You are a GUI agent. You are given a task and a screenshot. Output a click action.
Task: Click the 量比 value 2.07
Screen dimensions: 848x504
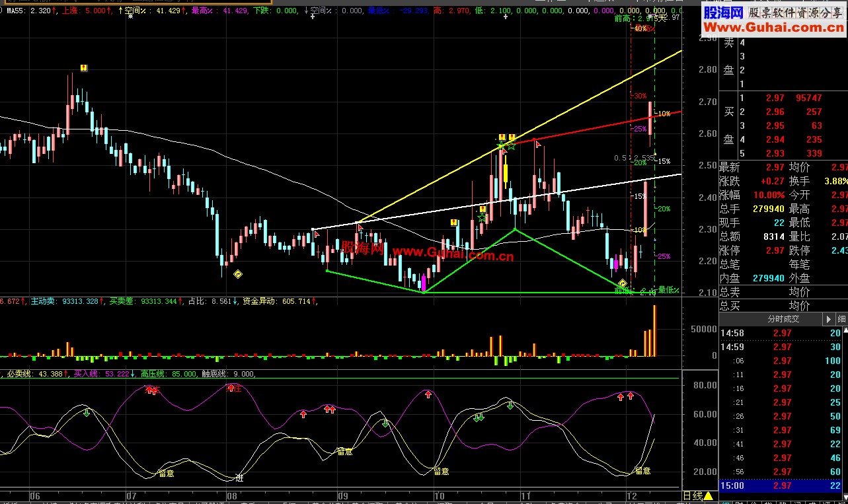pos(839,236)
